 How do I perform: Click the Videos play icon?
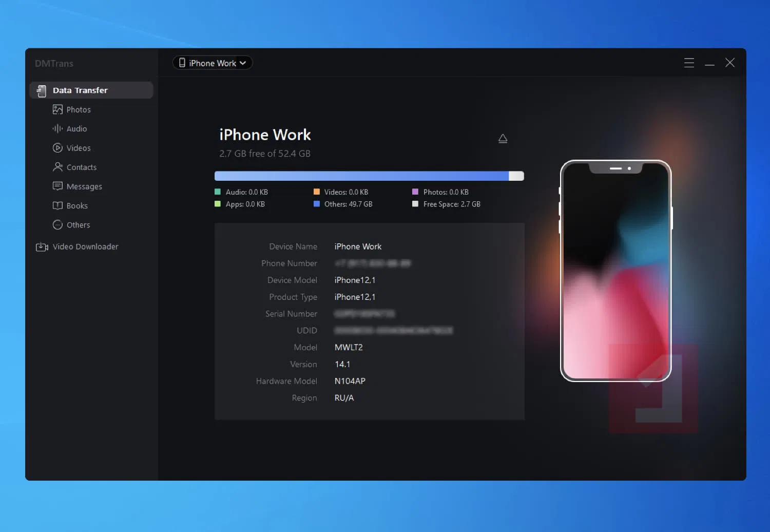click(57, 148)
